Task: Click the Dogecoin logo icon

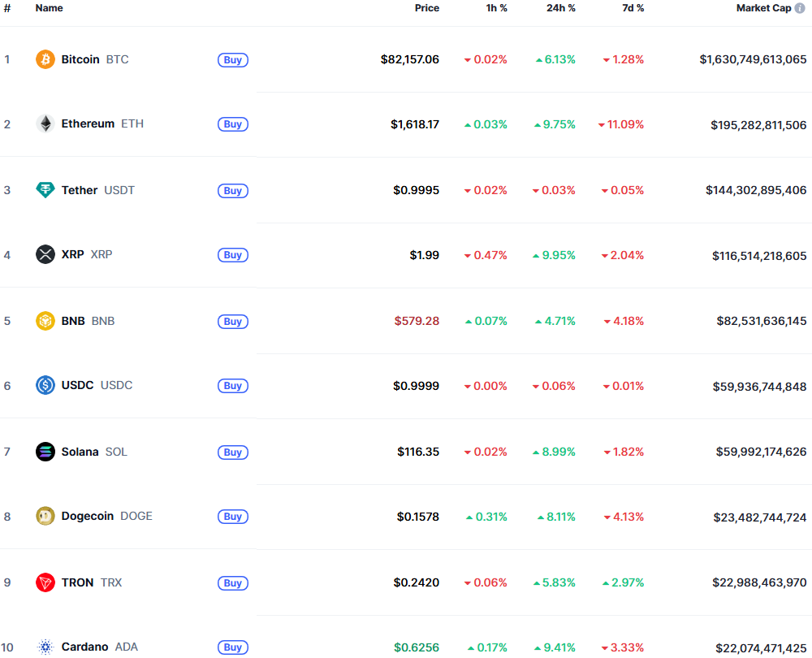Action: (45, 516)
